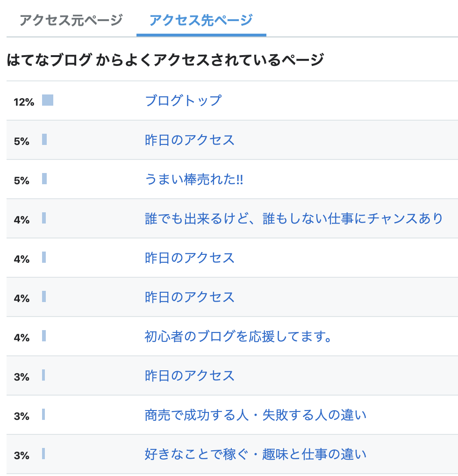Open 初心者のブログを応援してます。 link
This screenshot has height=476, width=458.
click(x=238, y=336)
